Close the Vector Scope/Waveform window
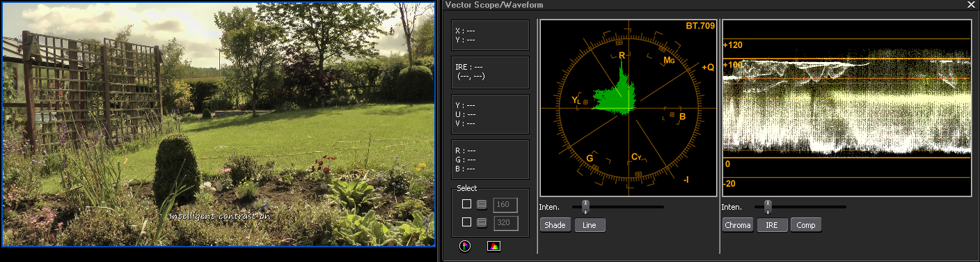 971,5
